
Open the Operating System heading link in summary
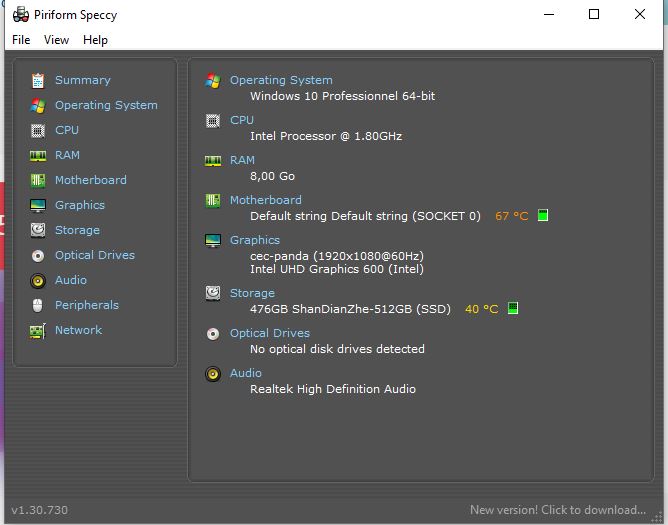coord(281,80)
